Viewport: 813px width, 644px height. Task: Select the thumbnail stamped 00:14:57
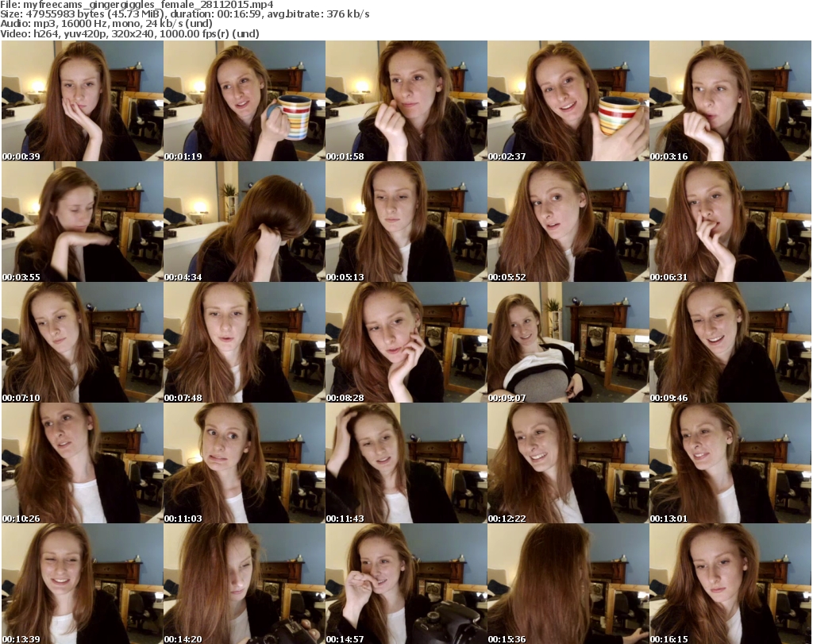406,584
